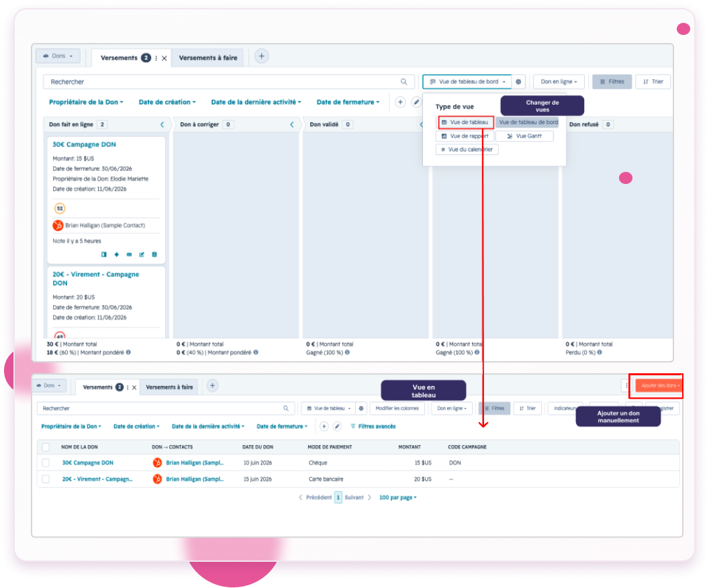Check the 30€ Campagne DON row checkbox

point(46,462)
